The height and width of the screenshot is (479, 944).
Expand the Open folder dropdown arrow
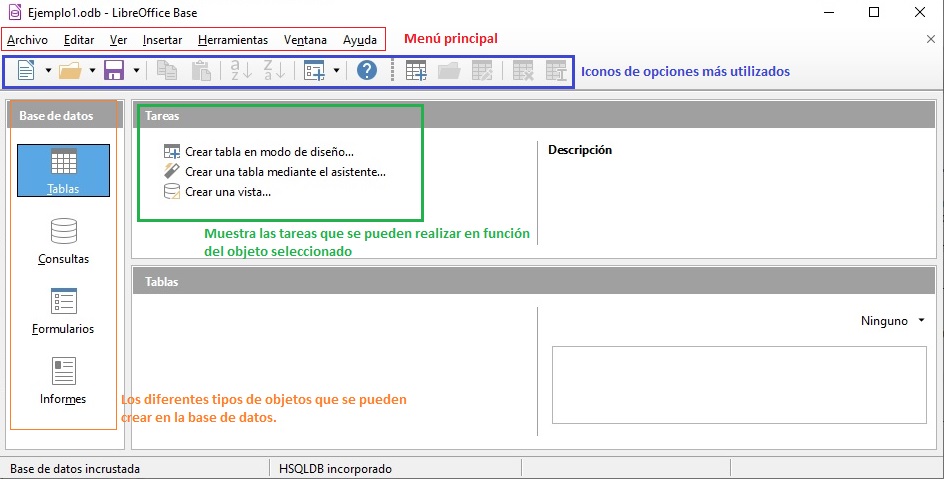click(92, 70)
